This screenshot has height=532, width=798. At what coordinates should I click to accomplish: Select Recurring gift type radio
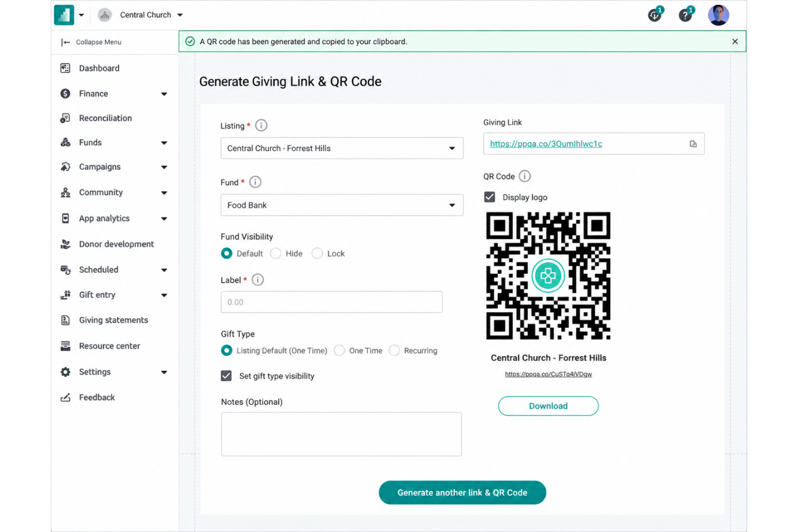point(394,350)
